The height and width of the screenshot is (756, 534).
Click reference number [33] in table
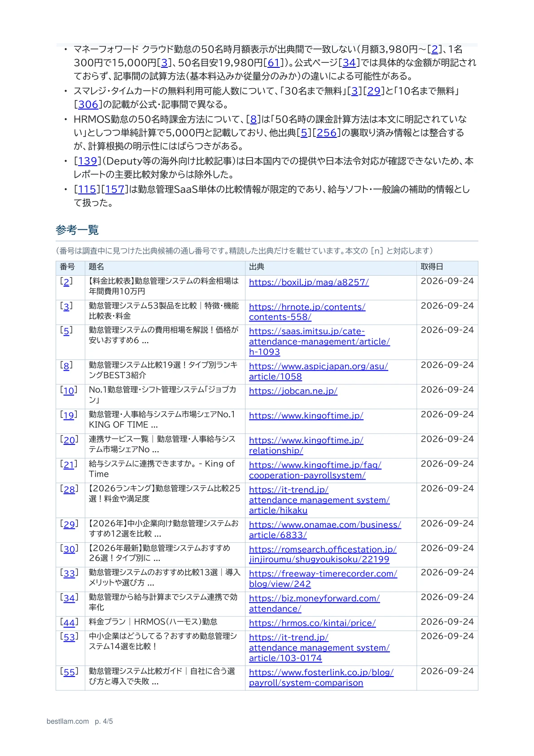[69, 573]
